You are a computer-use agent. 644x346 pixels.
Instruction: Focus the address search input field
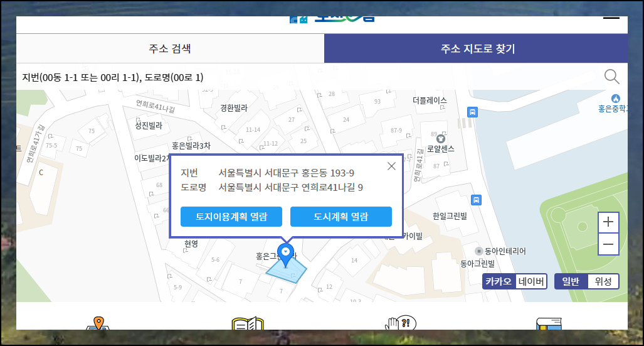click(308, 77)
